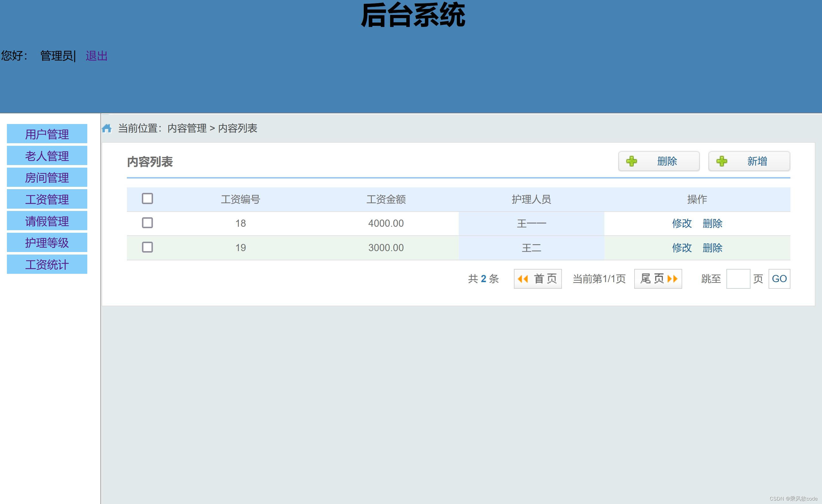Screen dimensions: 822x504
Task: Check the checkbox for salary row 18
Action: pyautogui.click(x=147, y=223)
